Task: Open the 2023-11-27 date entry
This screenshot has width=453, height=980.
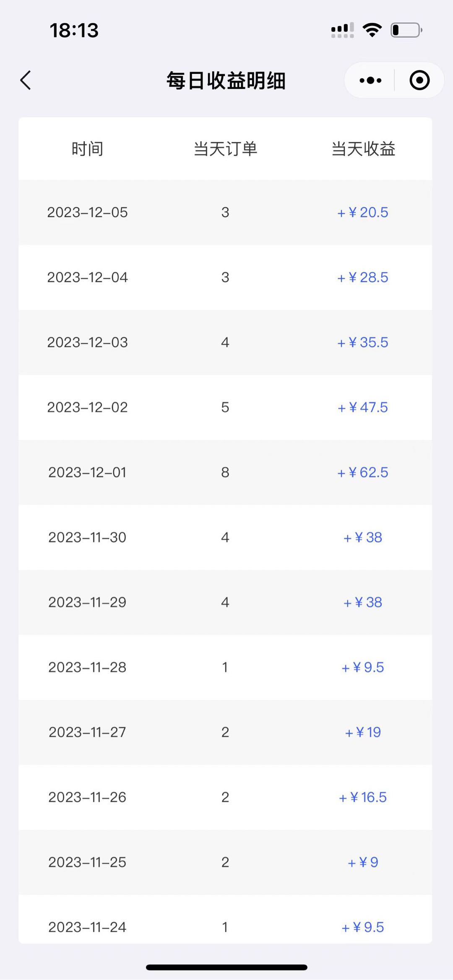Action: (87, 732)
